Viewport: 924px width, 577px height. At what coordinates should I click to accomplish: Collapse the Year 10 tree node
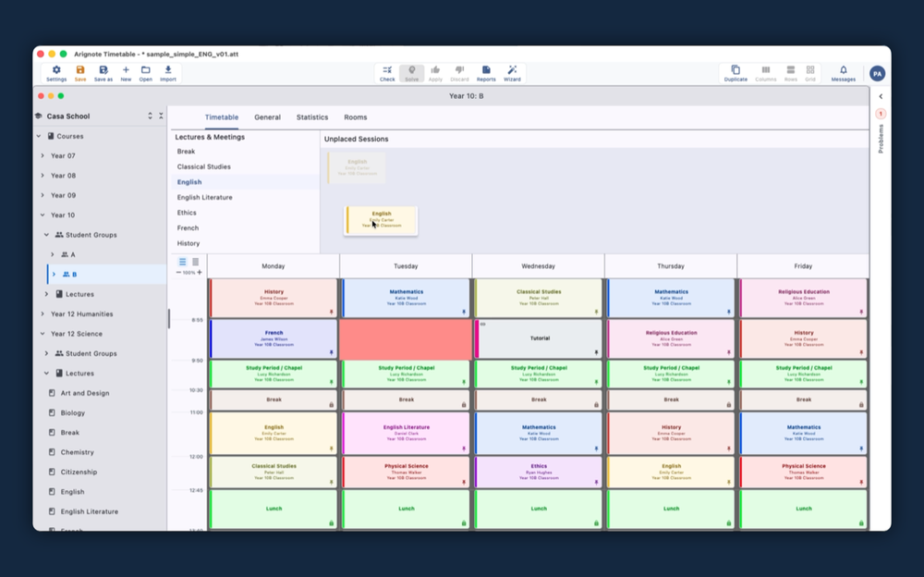(43, 215)
